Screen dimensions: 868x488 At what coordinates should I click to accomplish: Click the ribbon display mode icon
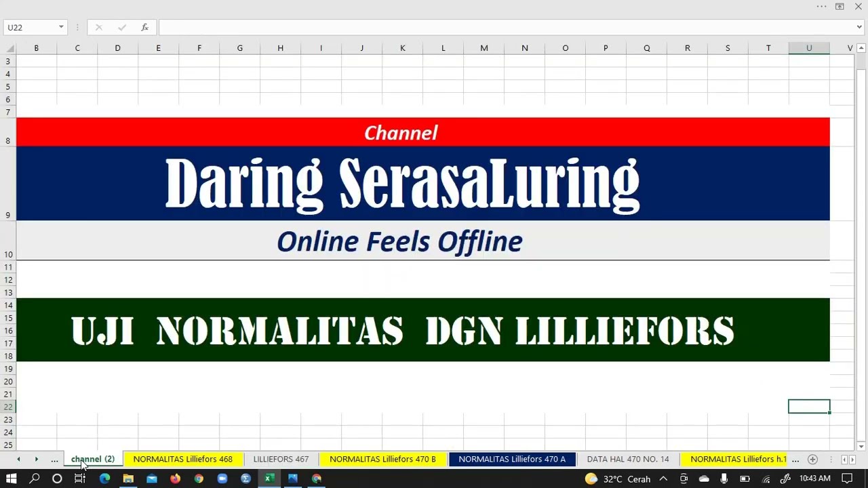840,7
